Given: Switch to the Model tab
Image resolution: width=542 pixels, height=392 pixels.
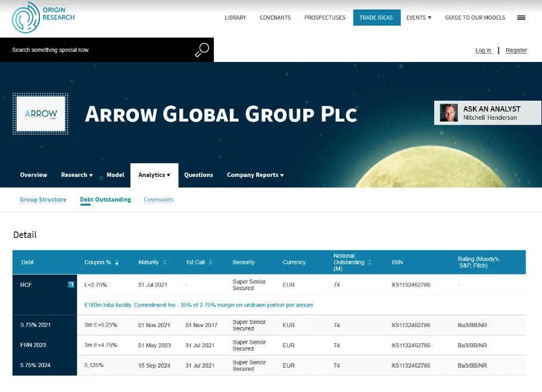Looking at the screenshot, I should 116,175.
